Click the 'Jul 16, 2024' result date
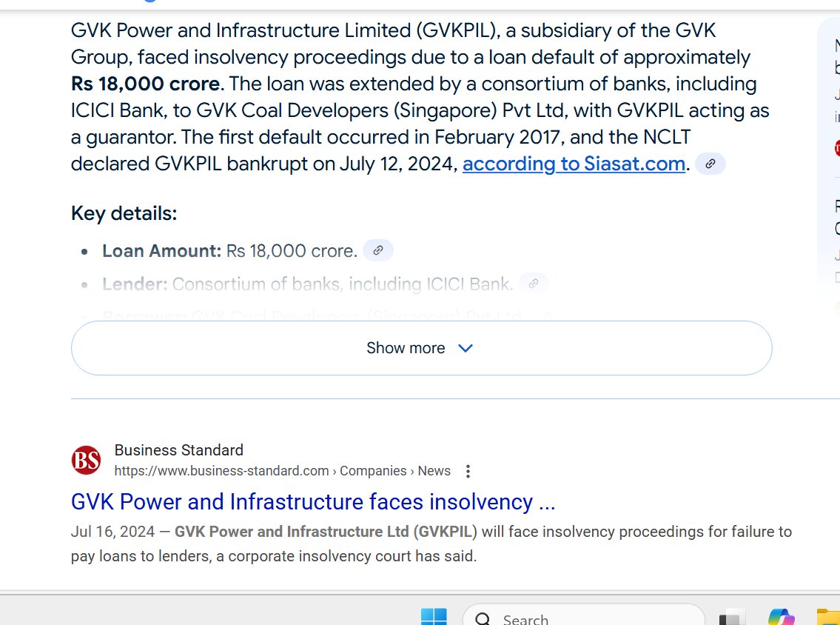Screen dimensions: 840x625 (112, 532)
